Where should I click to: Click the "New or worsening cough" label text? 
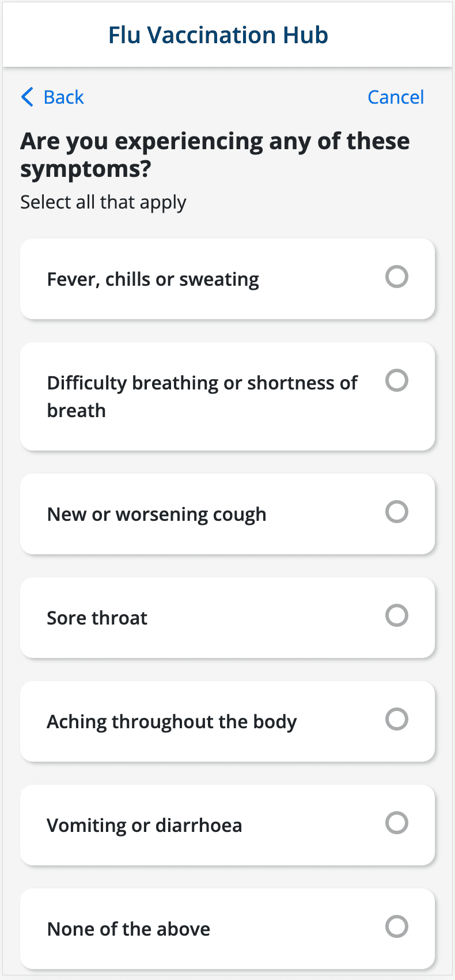pos(157,514)
